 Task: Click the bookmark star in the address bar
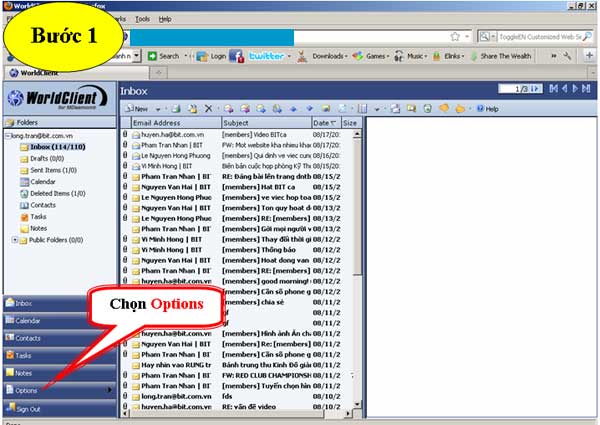pyautogui.click(x=455, y=36)
